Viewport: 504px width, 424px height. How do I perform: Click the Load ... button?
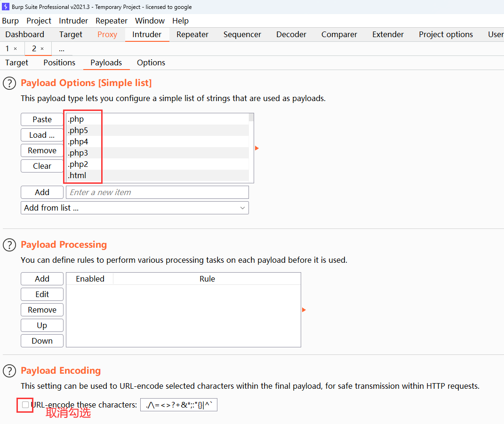[x=42, y=135]
